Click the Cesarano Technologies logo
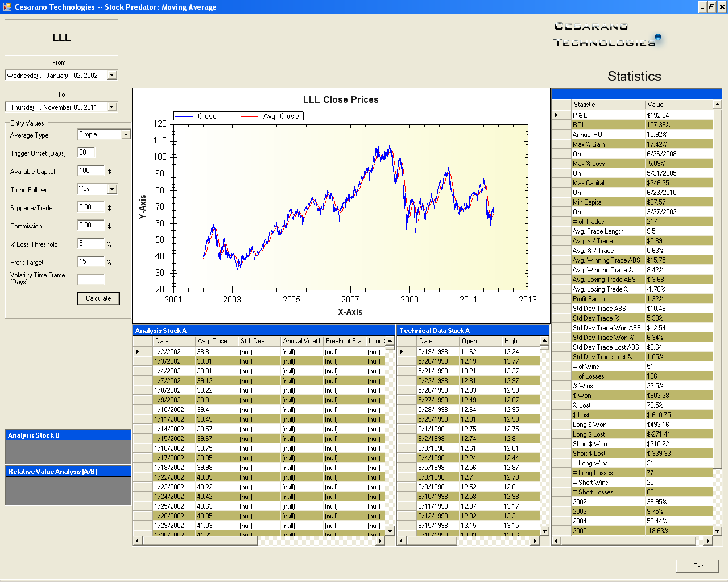This screenshot has height=582, width=728. [x=607, y=34]
